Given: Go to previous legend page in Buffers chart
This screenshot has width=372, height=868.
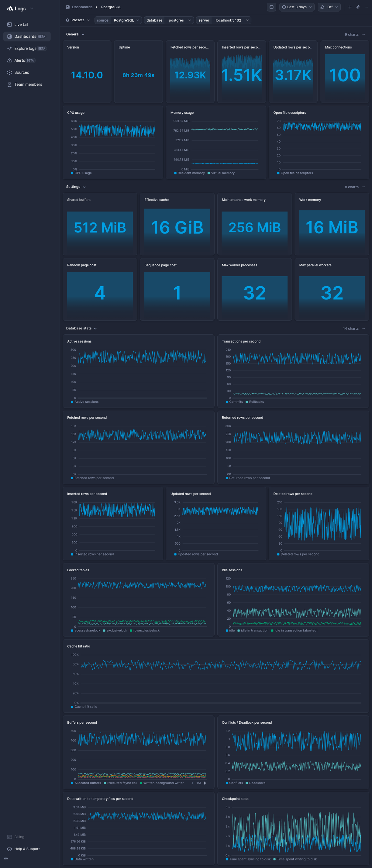Looking at the screenshot, I should pos(192,783).
